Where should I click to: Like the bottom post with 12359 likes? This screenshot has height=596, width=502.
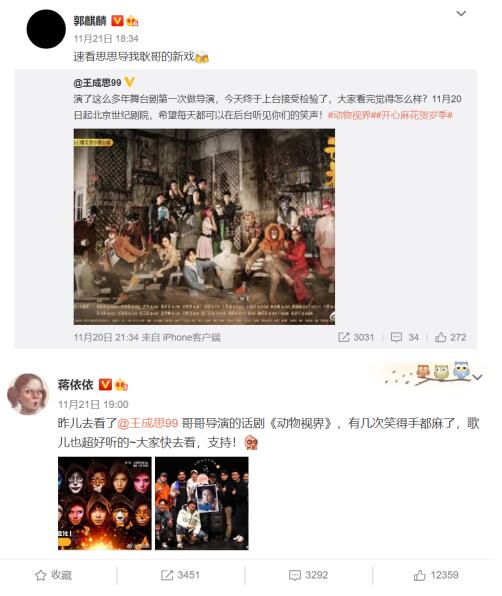click(x=436, y=575)
